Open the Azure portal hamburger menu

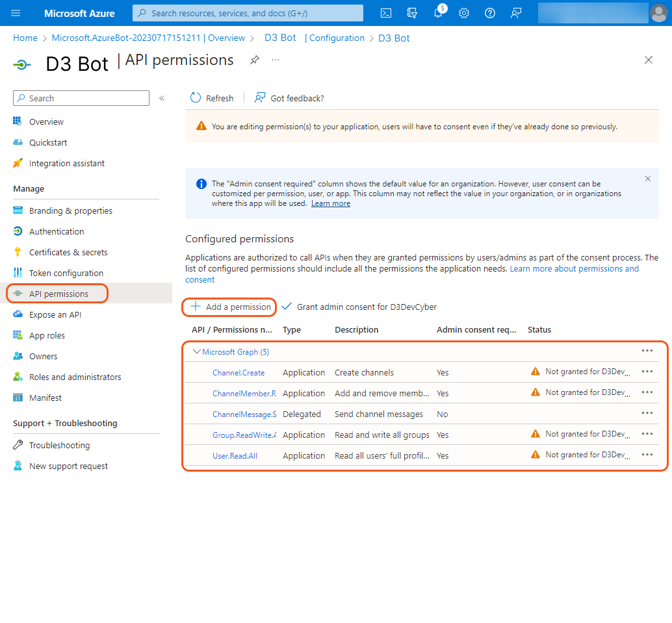(x=16, y=13)
